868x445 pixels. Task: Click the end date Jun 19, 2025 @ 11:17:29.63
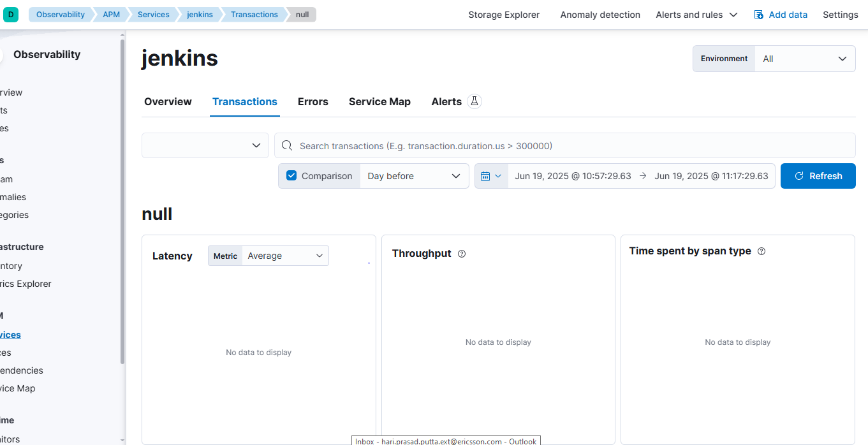[x=711, y=176]
